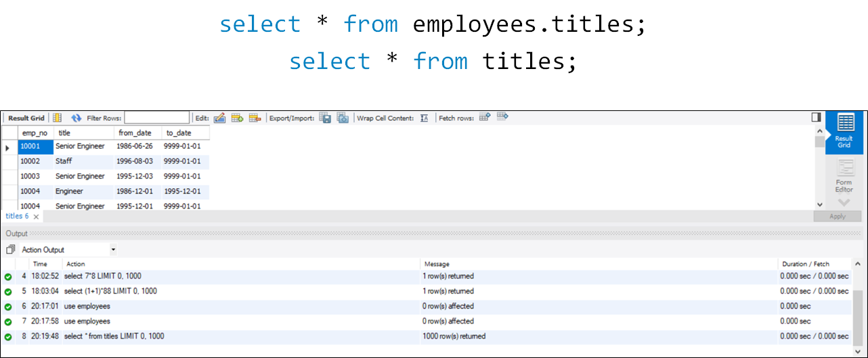Select cell 10002 in emp_no column
This screenshot has width=868, height=358.
(x=35, y=161)
